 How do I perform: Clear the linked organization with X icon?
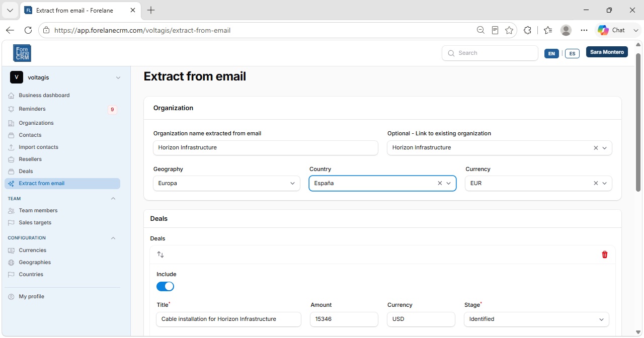coord(596,148)
